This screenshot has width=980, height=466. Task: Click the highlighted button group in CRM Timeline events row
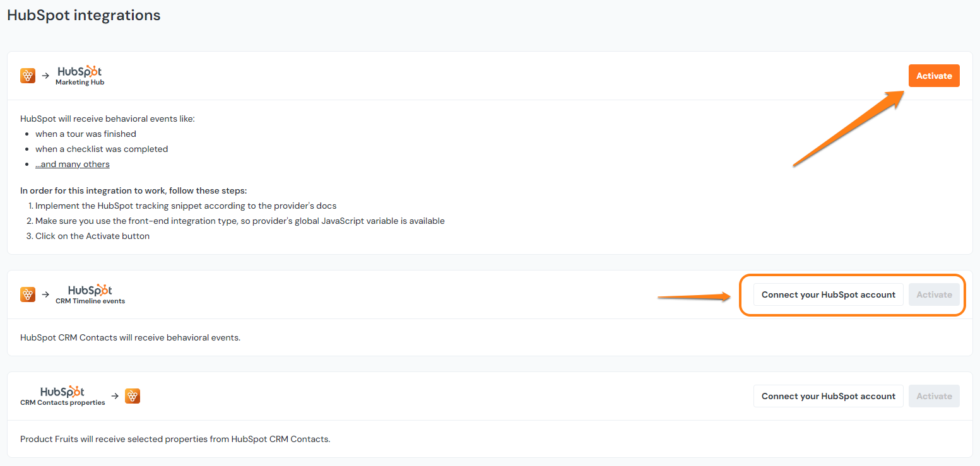853,294
